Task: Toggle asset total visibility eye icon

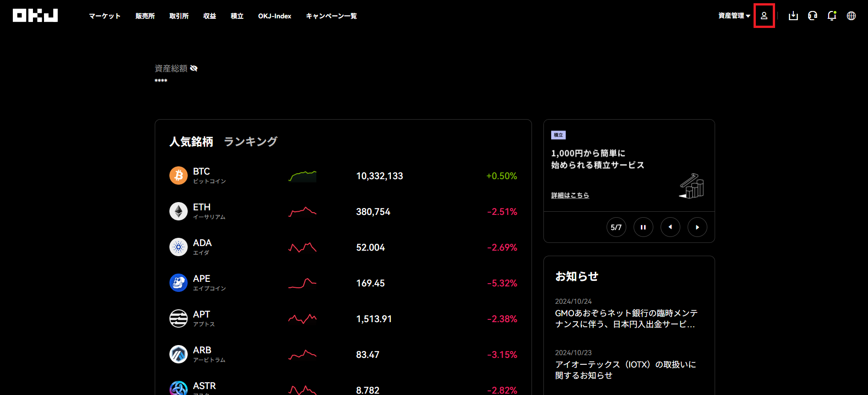Action: click(x=194, y=68)
